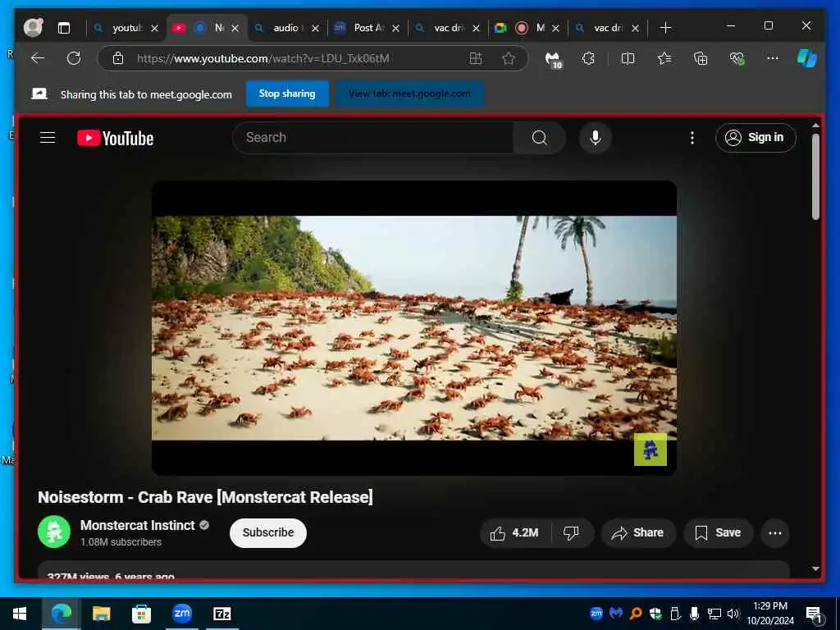The width and height of the screenshot is (840, 630).
Task: Click the scrollbar down arrow
Action: click(x=816, y=569)
